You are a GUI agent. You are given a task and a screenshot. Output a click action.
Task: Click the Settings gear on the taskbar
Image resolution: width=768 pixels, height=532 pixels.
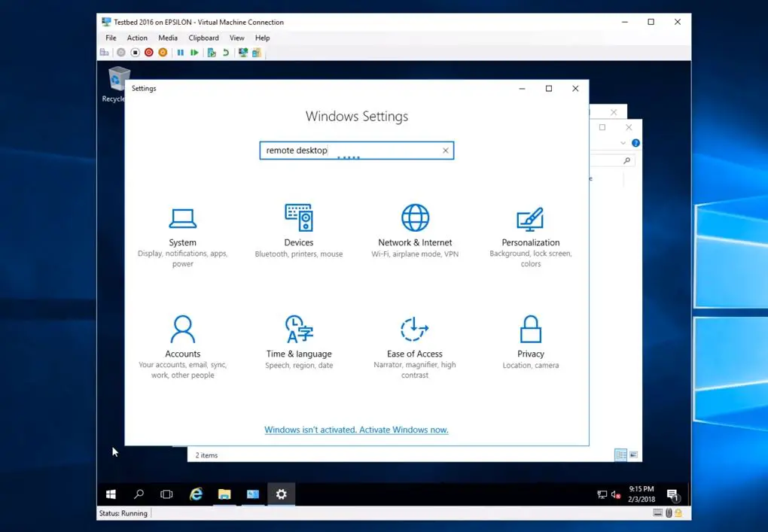(x=281, y=494)
